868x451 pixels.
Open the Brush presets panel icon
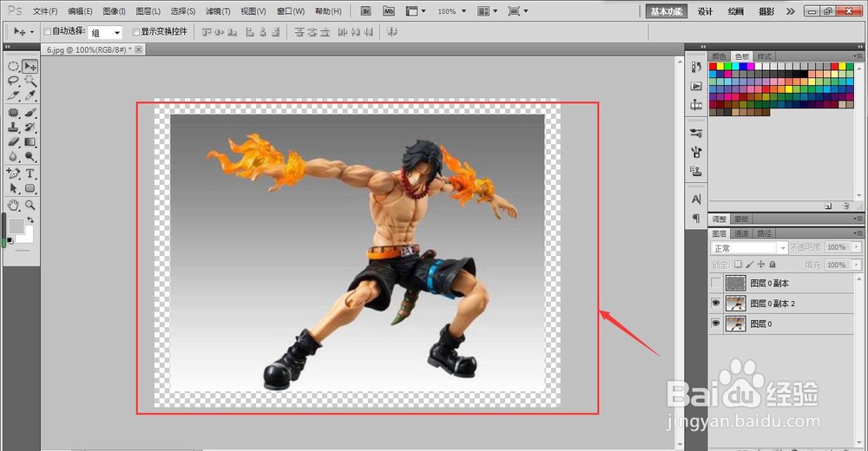click(696, 134)
